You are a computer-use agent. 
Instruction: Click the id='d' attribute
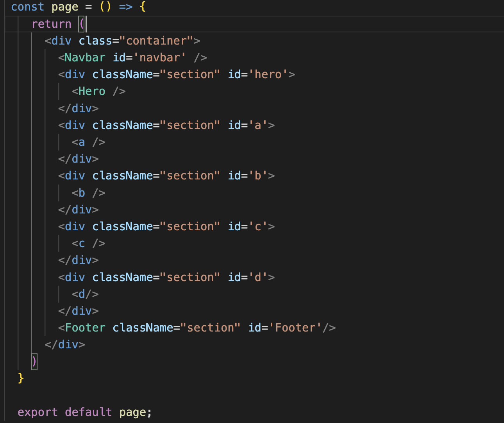pyautogui.click(x=248, y=277)
